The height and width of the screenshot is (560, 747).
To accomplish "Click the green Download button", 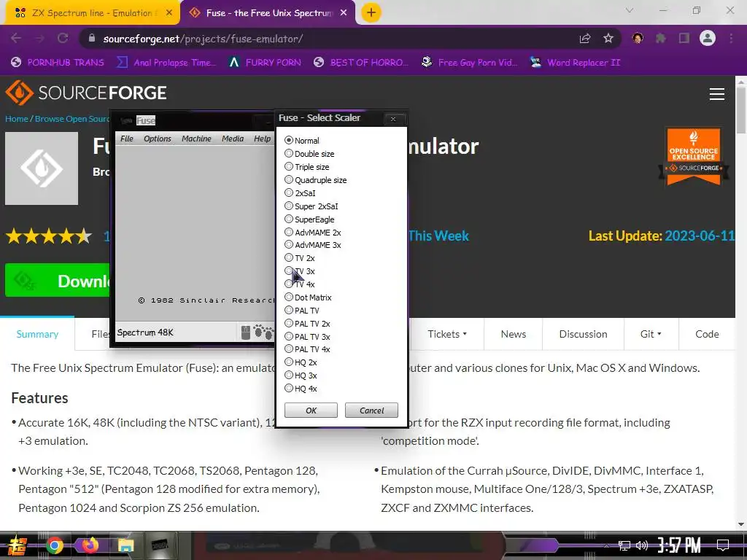I will click(x=58, y=280).
